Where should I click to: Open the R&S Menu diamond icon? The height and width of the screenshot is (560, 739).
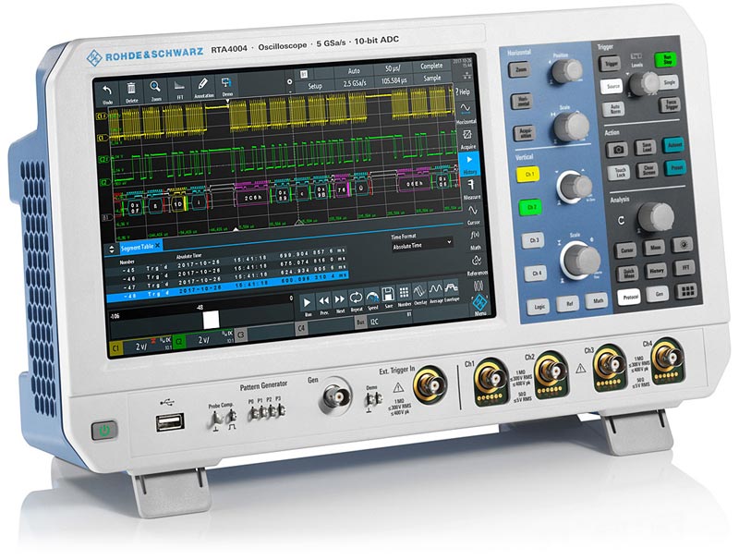point(479,304)
